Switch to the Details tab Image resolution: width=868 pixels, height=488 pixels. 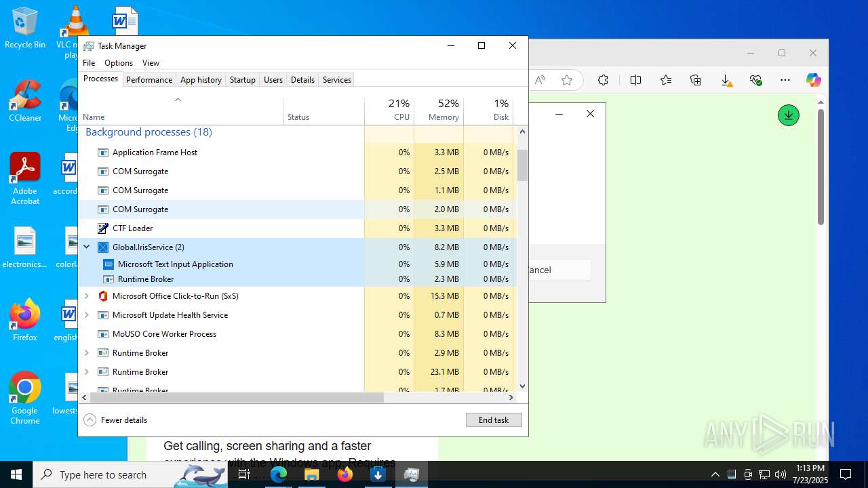[302, 80]
